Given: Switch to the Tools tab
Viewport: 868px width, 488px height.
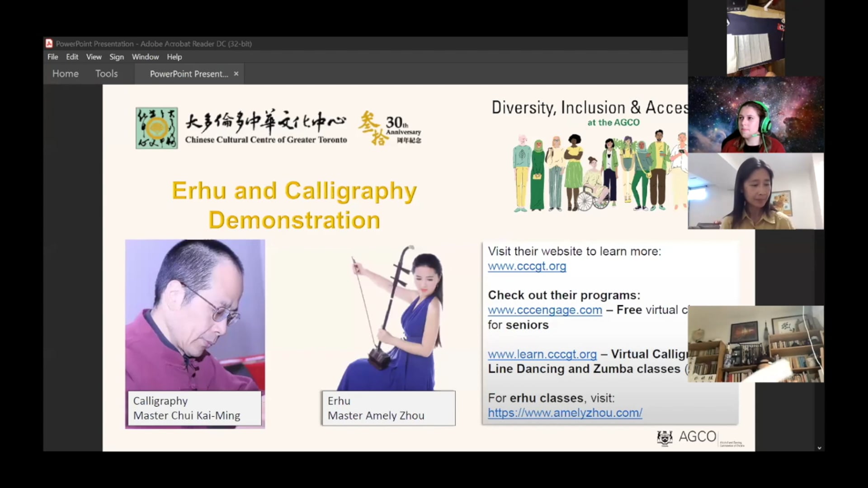Looking at the screenshot, I should point(106,74).
